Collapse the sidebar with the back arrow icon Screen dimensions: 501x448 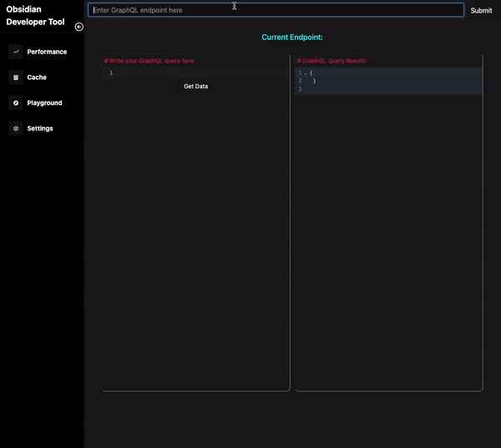(x=79, y=27)
